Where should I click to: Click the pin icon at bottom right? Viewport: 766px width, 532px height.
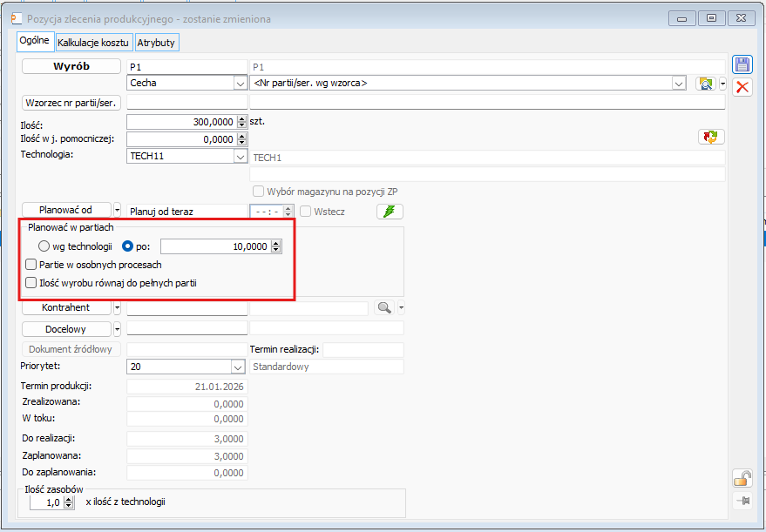(742, 501)
